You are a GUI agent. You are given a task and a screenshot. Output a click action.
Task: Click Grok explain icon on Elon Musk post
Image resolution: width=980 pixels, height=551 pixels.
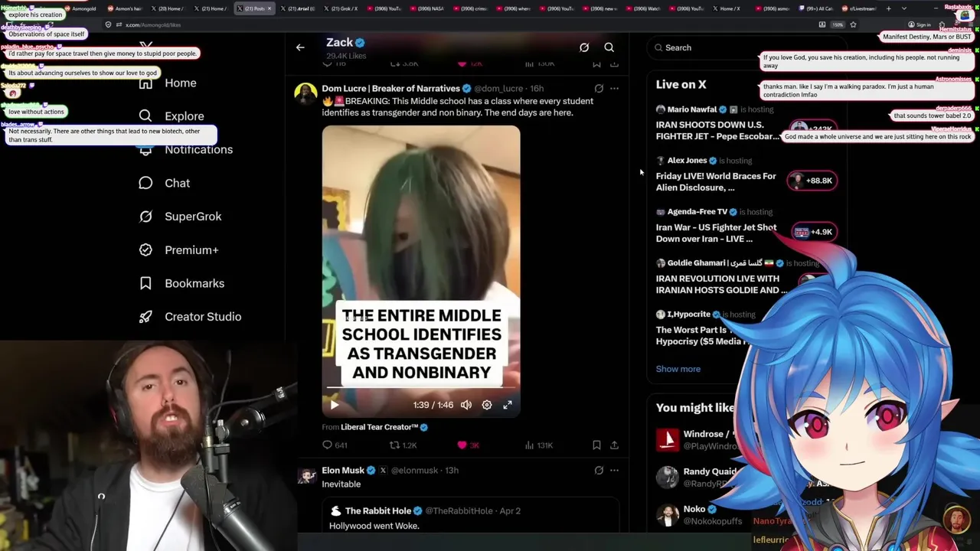599,471
